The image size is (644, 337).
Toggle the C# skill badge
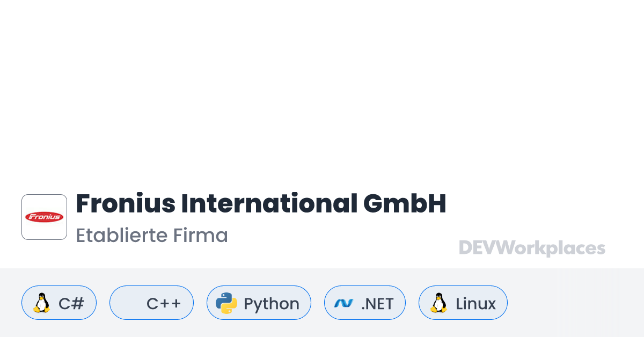pos(59,303)
